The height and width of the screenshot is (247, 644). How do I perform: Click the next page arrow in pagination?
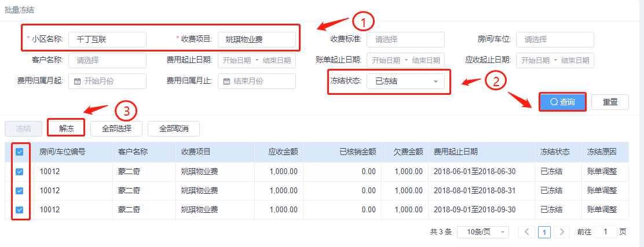pyautogui.click(x=561, y=232)
